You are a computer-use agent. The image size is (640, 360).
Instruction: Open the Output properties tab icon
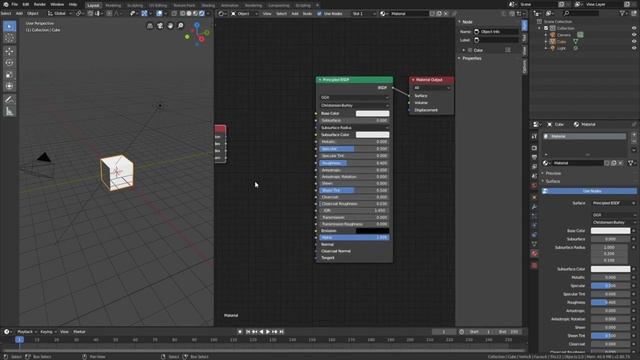(534, 157)
